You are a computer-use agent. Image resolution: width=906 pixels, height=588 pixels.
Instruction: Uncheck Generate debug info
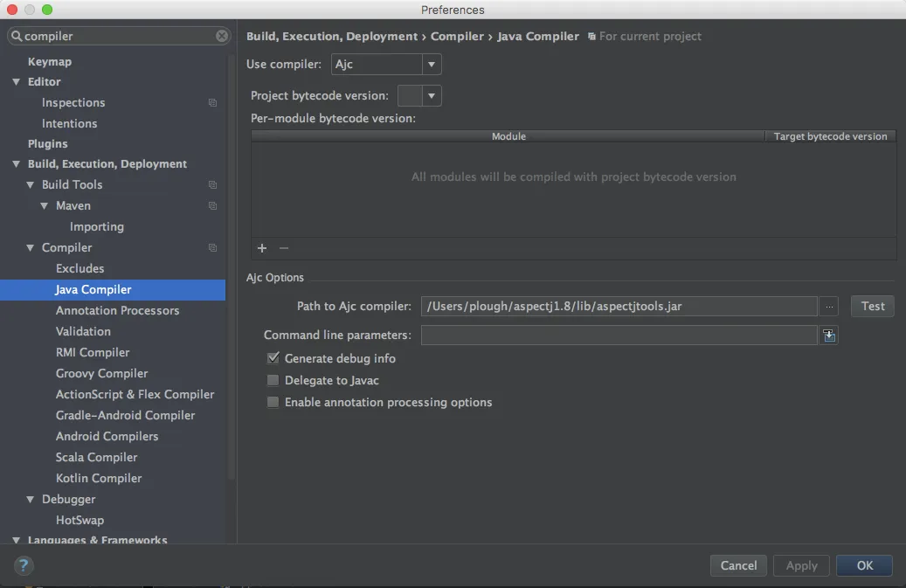(273, 358)
